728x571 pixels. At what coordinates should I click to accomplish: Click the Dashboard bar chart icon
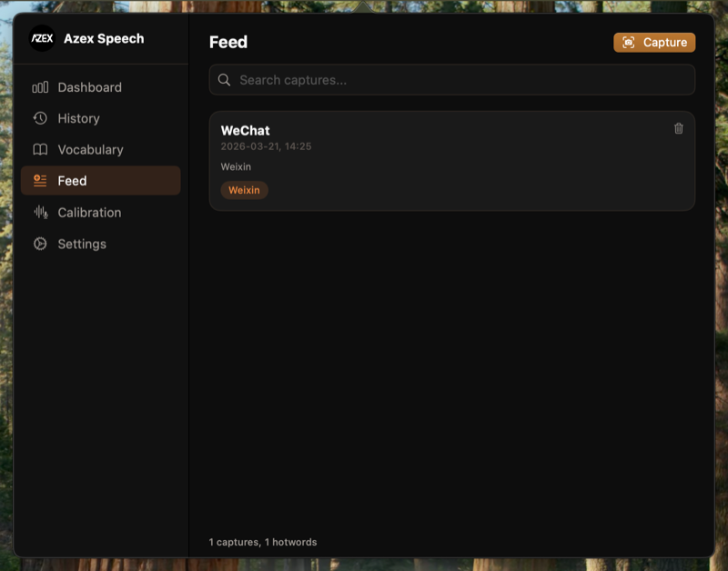click(x=40, y=87)
